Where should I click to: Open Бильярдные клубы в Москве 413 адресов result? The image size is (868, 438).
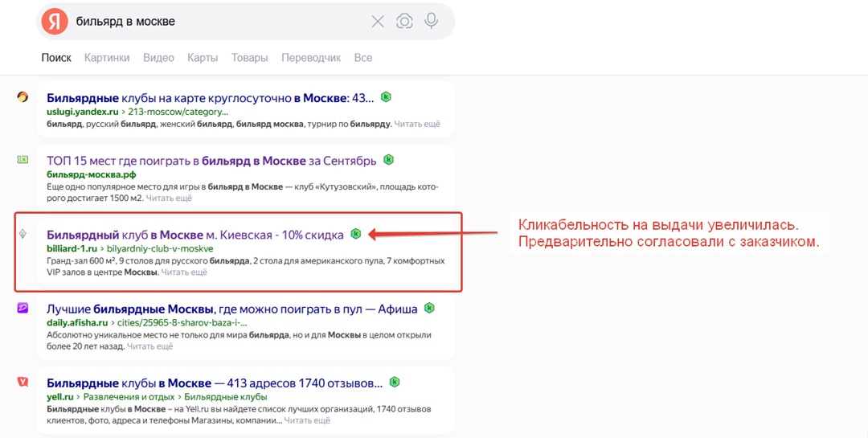[x=215, y=383]
